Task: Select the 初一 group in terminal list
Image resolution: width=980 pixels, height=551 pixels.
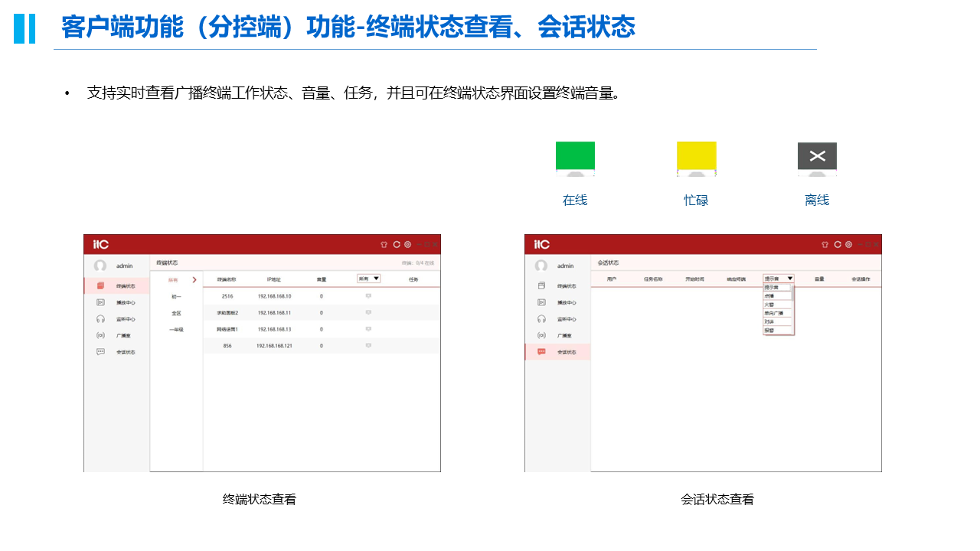Action: [176, 296]
